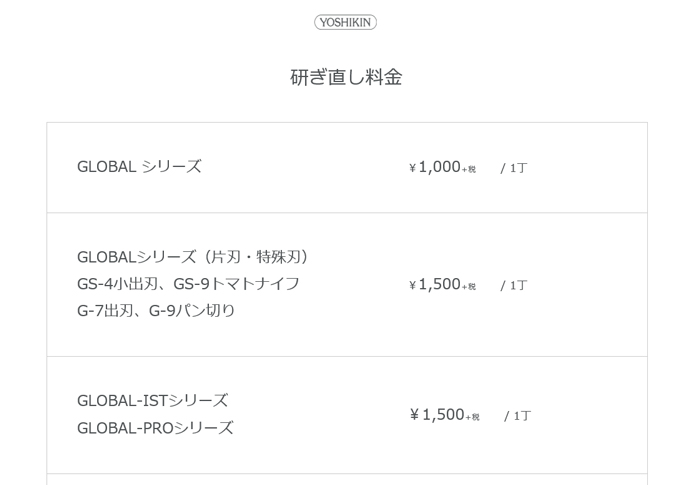This screenshot has height=485, width=700.
Task: Click the G-7出刃、G-9パン切り line
Action: (156, 311)
